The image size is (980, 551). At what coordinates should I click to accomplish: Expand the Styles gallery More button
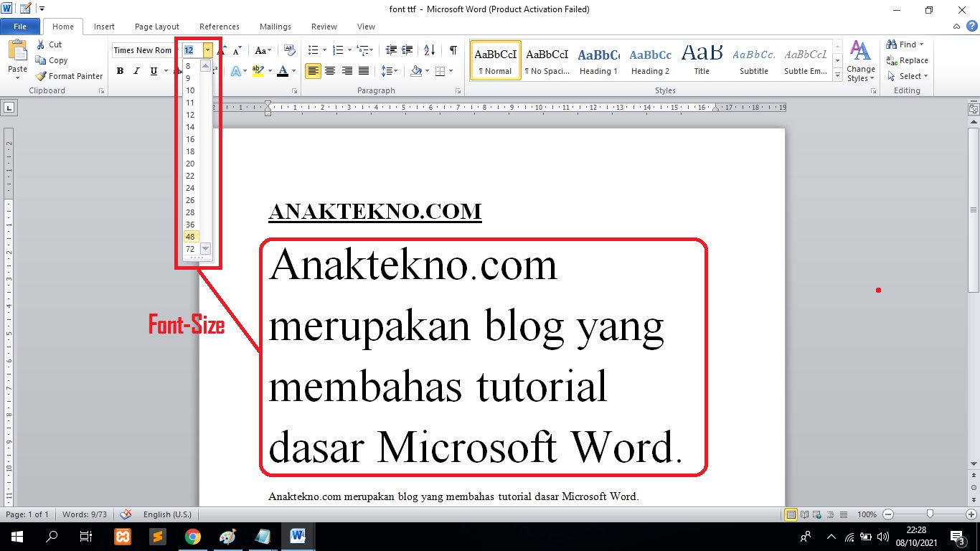[838, 74]
